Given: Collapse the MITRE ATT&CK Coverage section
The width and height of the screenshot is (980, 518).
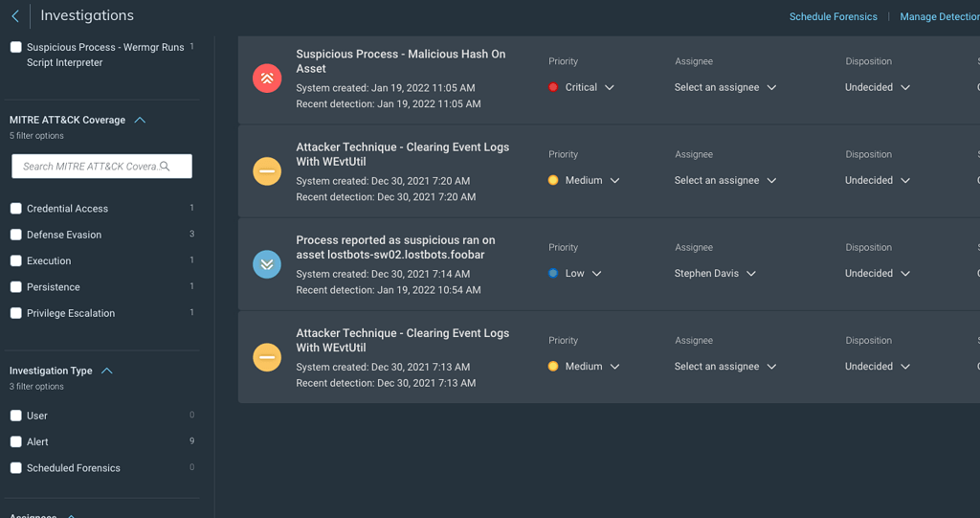Looking at the screenshot, I should pyautogui.click(x=140, y=121).
